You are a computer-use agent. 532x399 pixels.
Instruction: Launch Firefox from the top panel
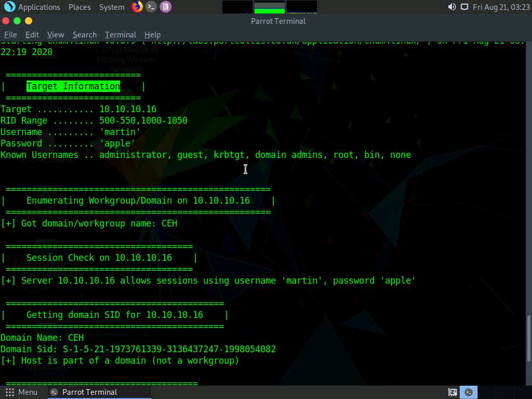[x=137, y=7]
